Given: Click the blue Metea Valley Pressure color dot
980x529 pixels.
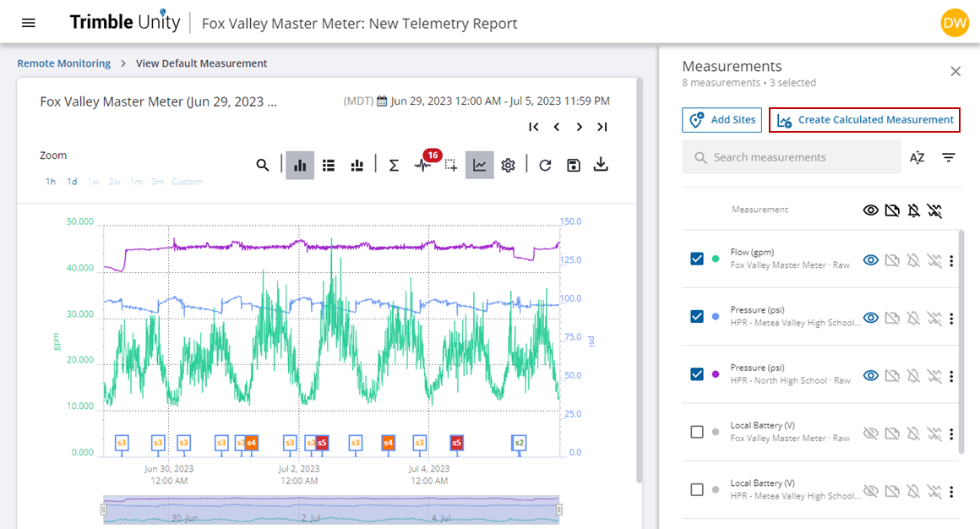Looking at the screenshot, I should coord(716,316).
